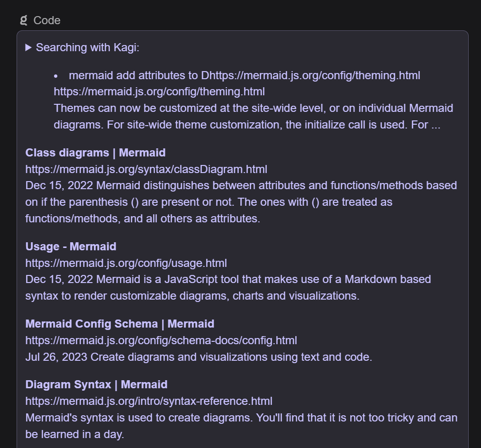Image resolution: width=481 pixels, height=448 pixels.
Task: Open the Usage - Mermaid result heading
Action: point(70,247)
